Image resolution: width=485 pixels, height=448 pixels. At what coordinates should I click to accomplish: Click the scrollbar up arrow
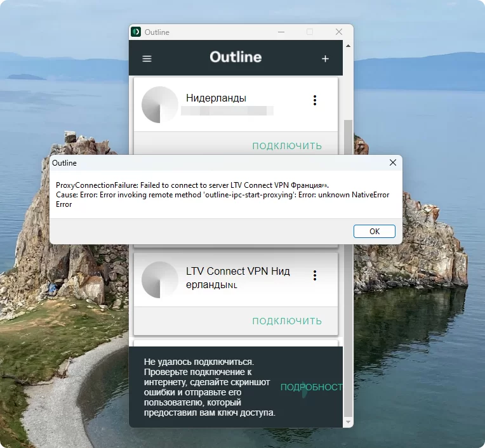348,46
